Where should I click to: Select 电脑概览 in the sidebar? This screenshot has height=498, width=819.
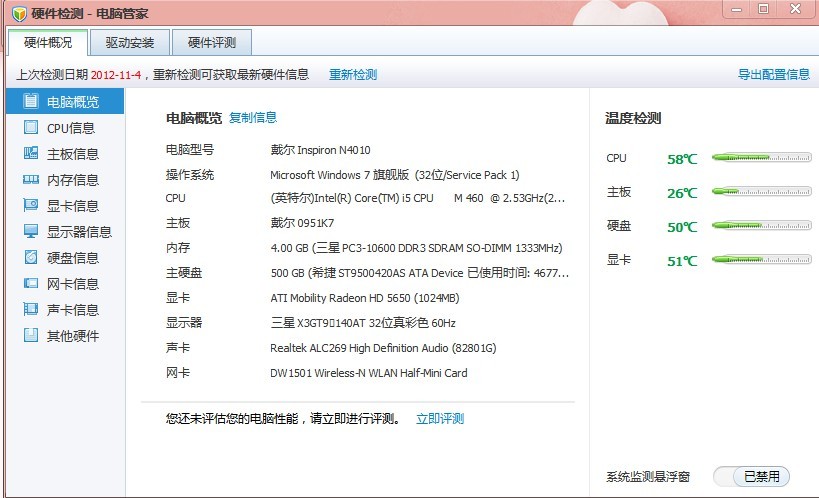pos(65,101)
